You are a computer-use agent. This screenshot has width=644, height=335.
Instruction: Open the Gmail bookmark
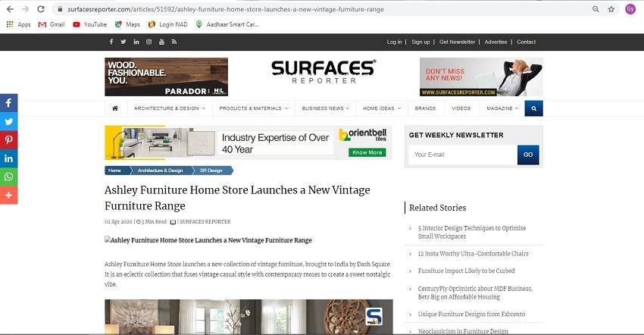52,25
